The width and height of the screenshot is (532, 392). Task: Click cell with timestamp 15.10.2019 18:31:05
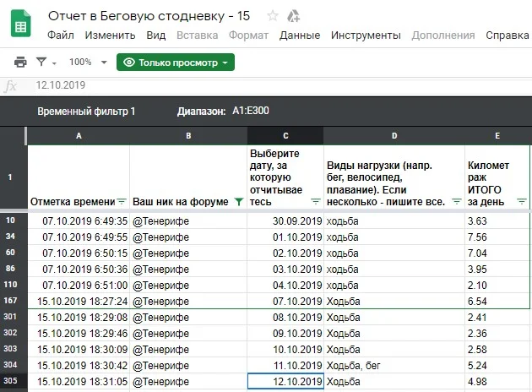pos(79,382)
